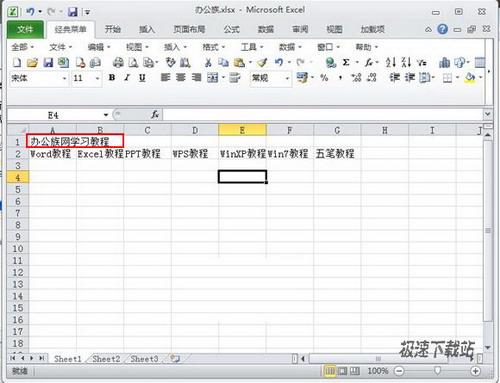Click the insert new worksheet tab button
500x383 pixels.
175,359
